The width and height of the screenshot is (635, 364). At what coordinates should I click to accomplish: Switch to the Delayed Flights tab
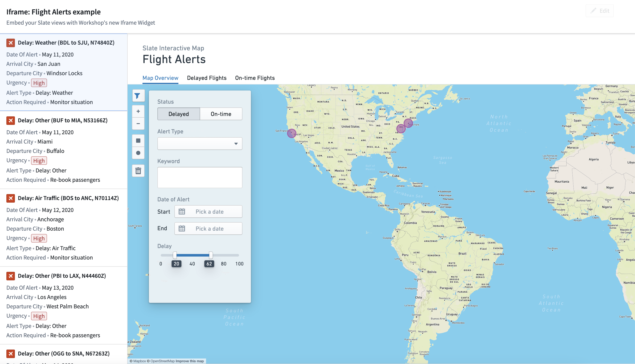pyautogui.click(x=207, y=78)
